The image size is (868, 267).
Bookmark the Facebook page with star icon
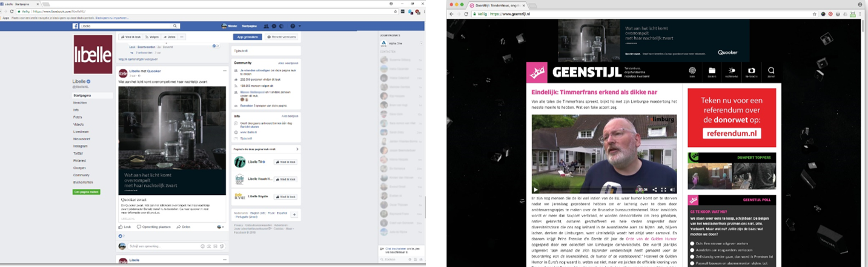pyautogui.click(x=396, y=11)
